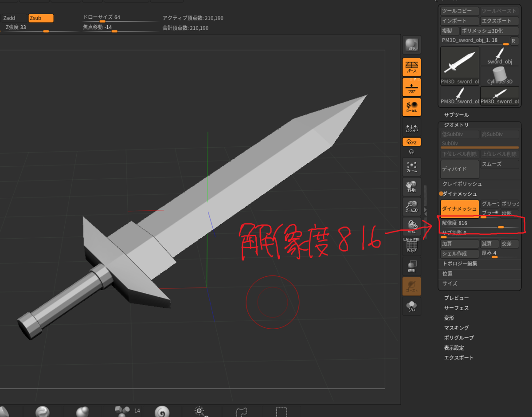Collapse the ダイナメッシュ section header
Viewport: 532px width, 417px height.
point(460,194)
